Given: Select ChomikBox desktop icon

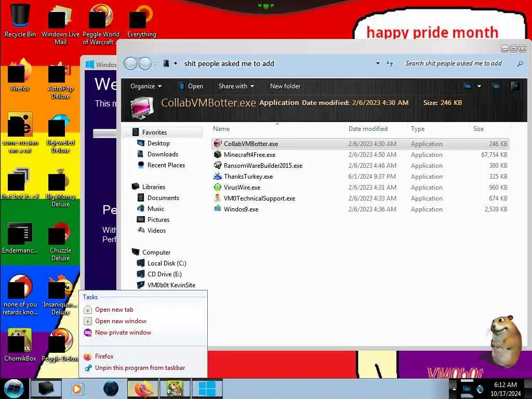Looking at the screenshot, I should point(20,345).
